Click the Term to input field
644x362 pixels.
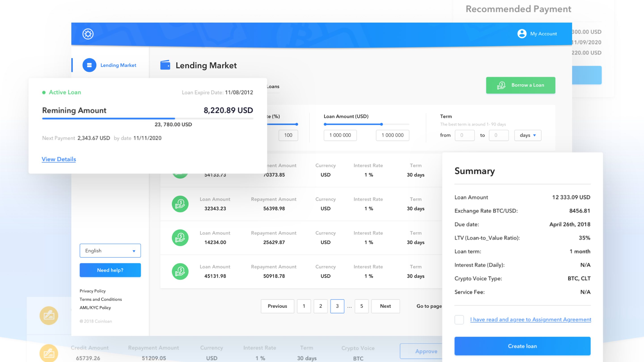coord(499,135)
